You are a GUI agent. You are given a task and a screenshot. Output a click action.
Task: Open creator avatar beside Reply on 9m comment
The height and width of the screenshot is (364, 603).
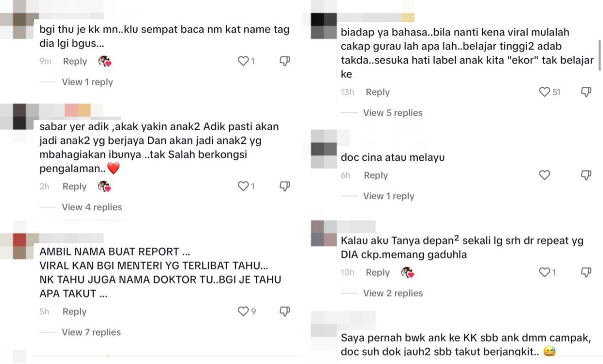105,61
